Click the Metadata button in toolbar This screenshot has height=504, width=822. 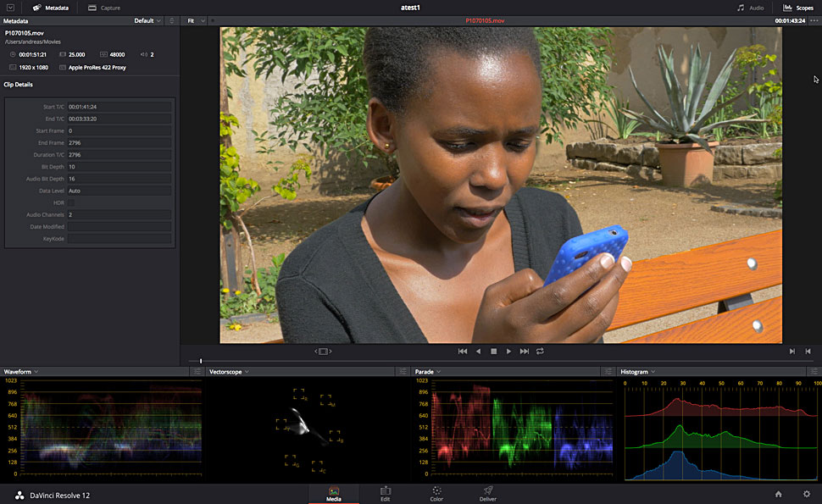point(50,8)
